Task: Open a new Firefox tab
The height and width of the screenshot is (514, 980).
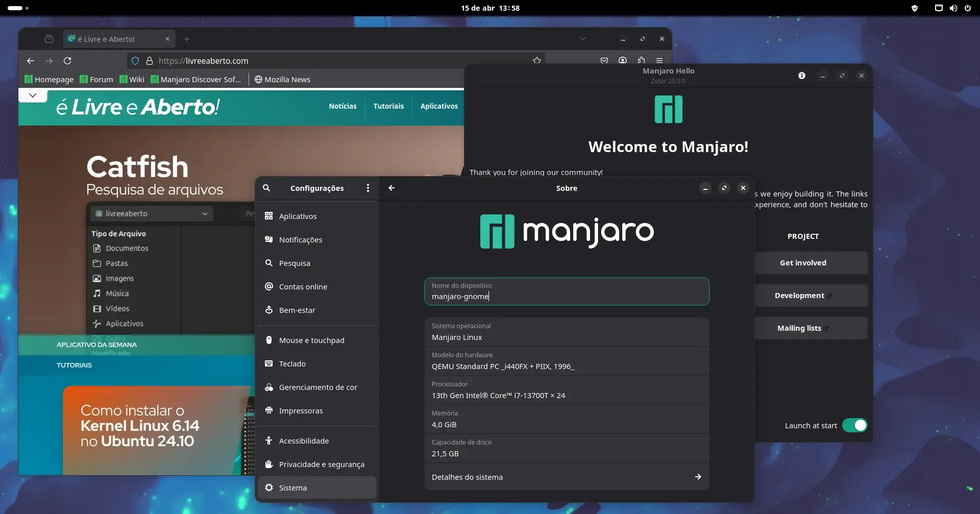Action: coord(187,39)
